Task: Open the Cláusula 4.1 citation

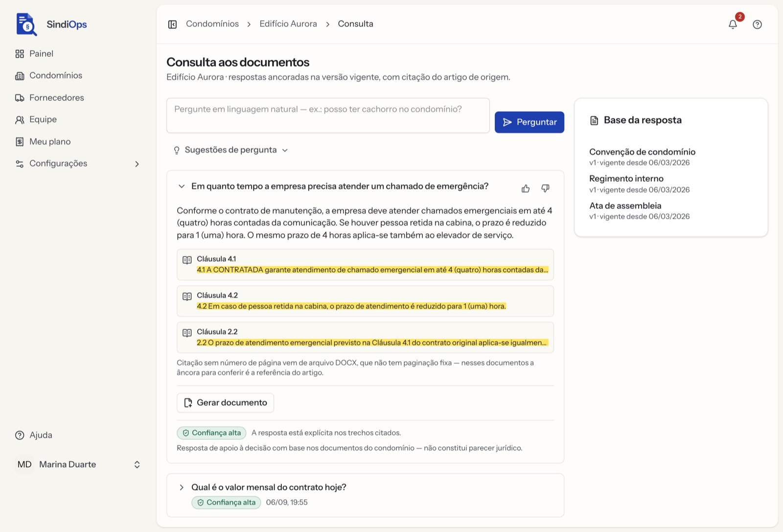Action: (365, 265)
